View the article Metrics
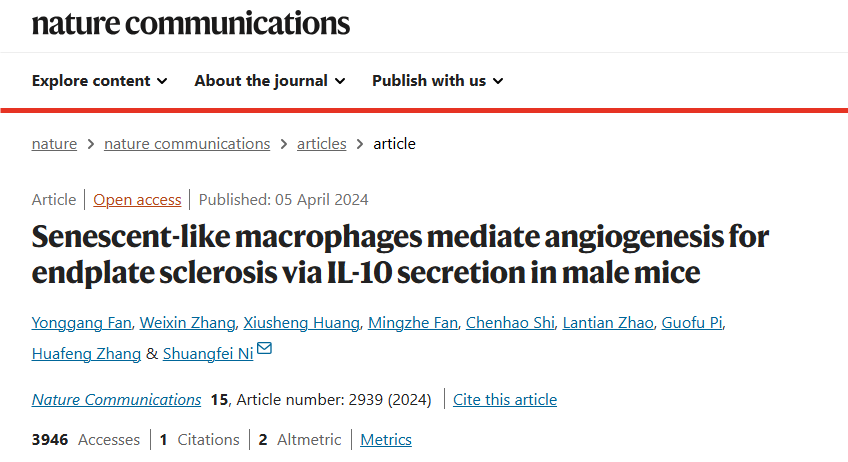The width and height of the screenshot is (848, 462). [386, 439]
